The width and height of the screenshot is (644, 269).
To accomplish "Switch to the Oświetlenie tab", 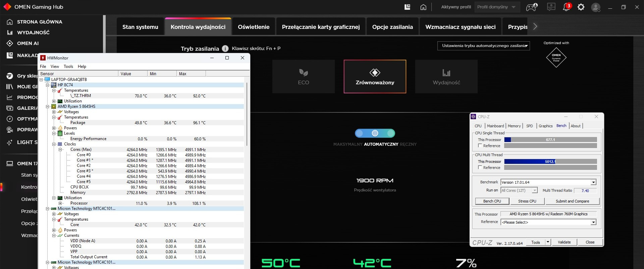I will (254, 27).
